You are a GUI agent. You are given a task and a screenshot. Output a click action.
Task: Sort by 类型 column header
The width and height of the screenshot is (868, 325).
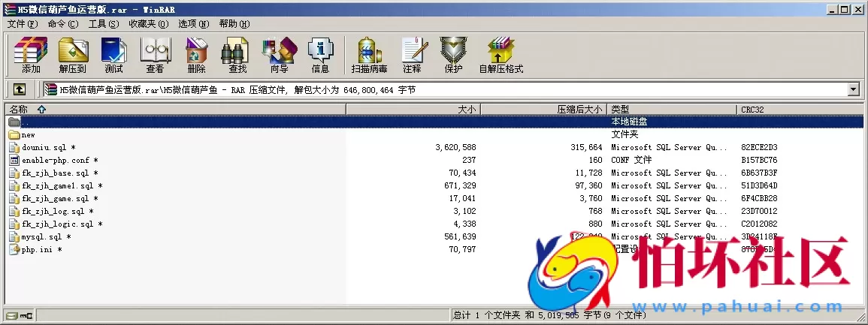(x=672, y=110)
